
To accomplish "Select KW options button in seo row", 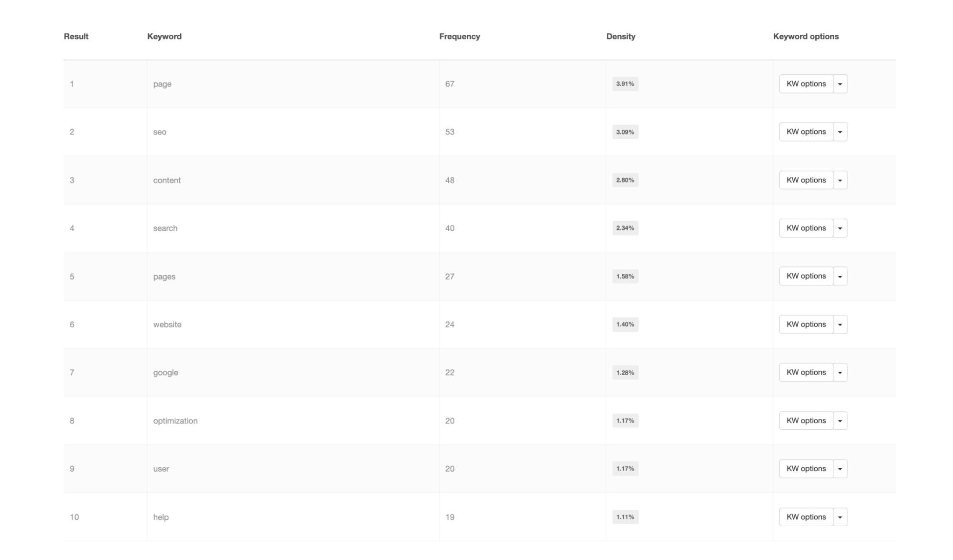I will click(x=806, y=132).
